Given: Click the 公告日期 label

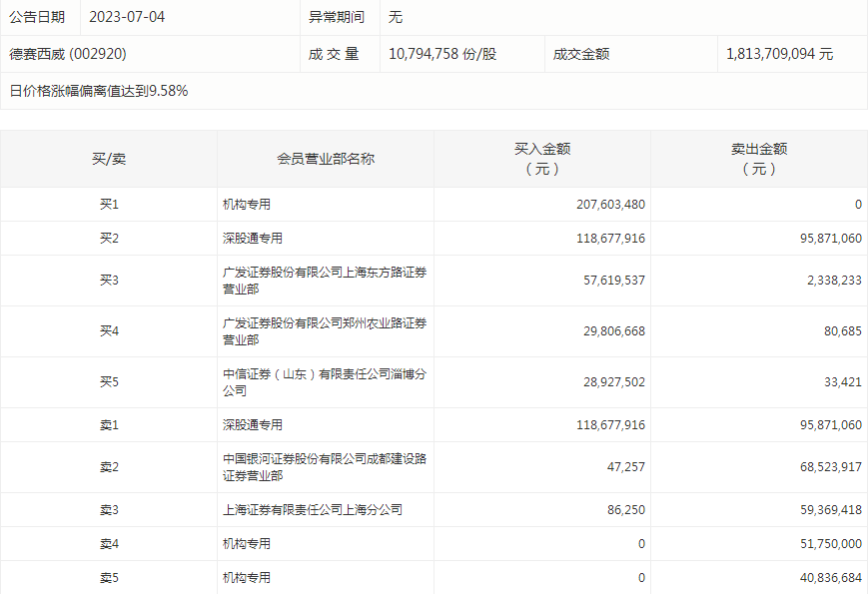Looking at the screenshot, I should [x=37, y=17].
